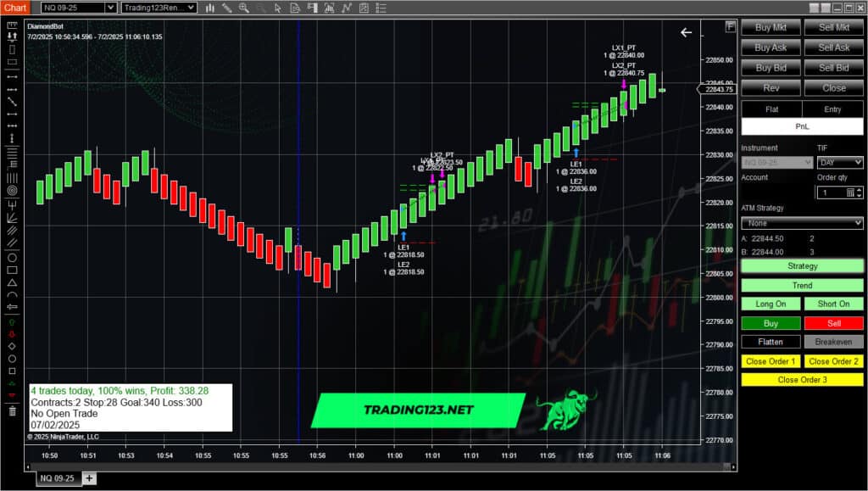Click yellow Close Order 3 button
868x491 pixels.
802,380
